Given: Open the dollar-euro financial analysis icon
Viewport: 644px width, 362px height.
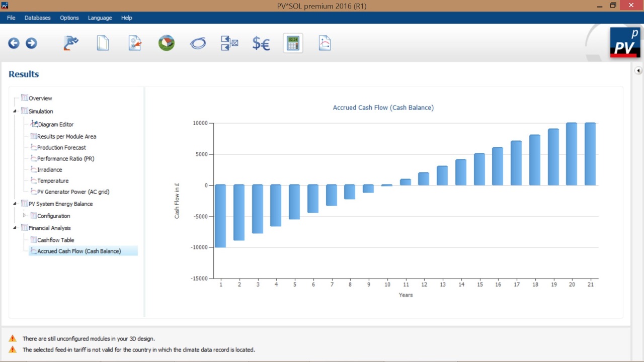Looking at the screenshot, I should click(261, 44).
